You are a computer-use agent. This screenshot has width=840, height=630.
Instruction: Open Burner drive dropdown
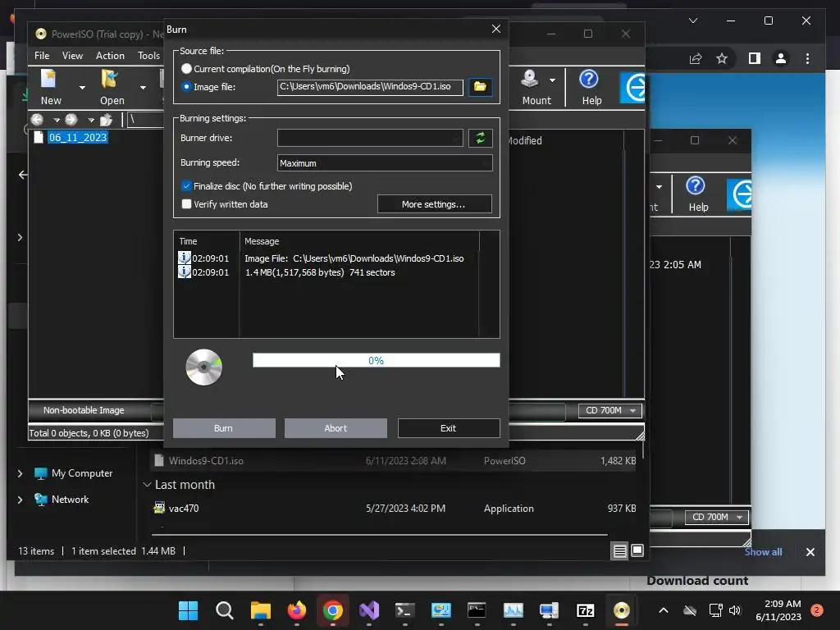point(370,138)
